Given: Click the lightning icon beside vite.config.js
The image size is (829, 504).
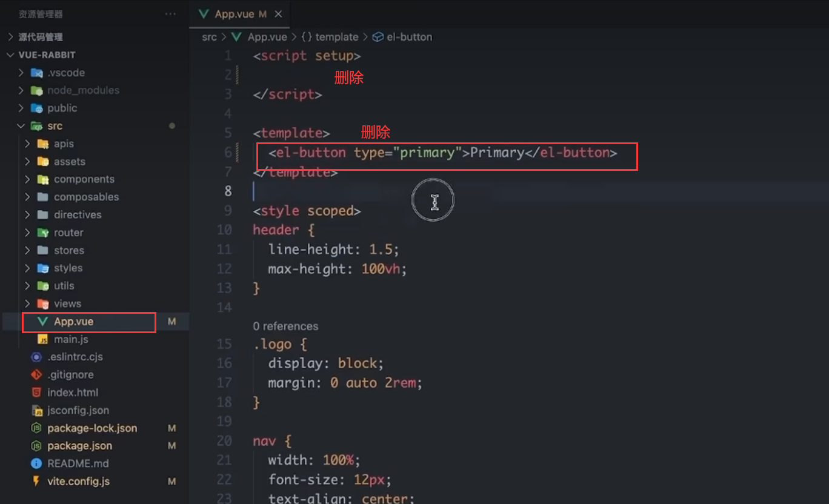Looking at the screenshot, I should point(36,481).
